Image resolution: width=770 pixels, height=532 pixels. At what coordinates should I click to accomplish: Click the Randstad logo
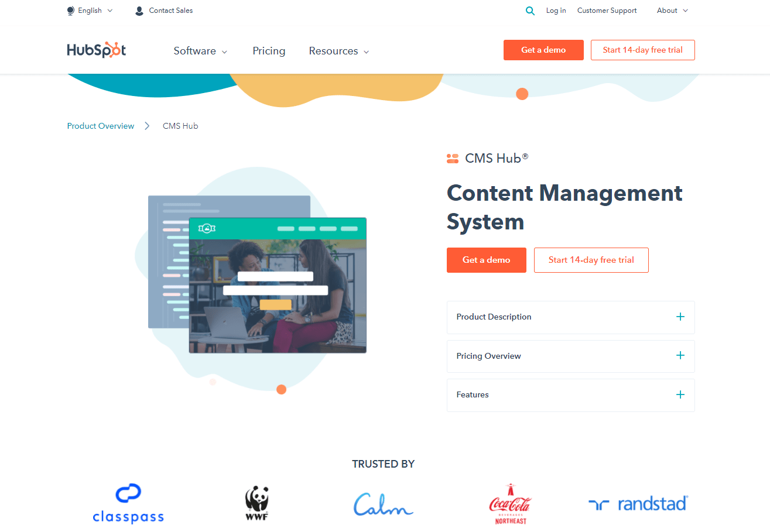(x=638, y=504)
